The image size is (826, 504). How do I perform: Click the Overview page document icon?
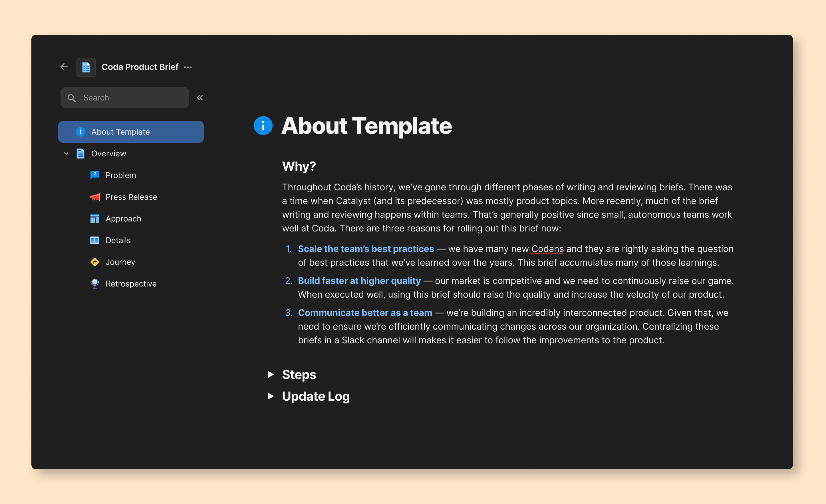(x=80, y=154)
